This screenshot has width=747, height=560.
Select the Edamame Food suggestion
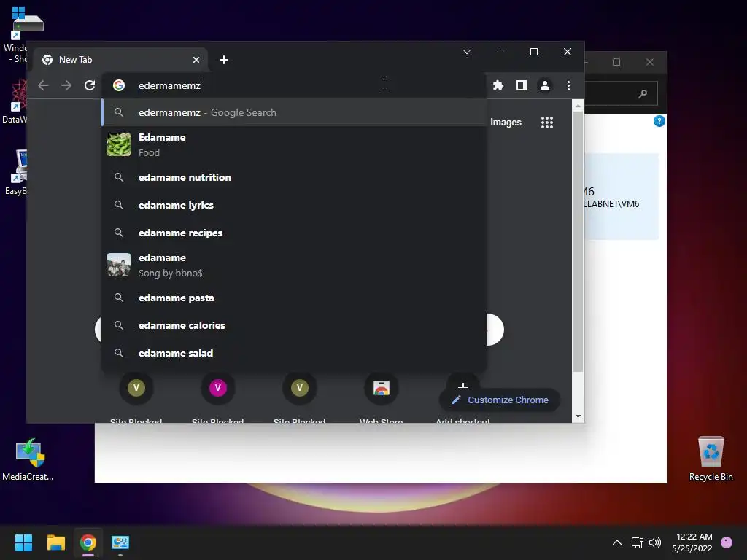[295, 145]
